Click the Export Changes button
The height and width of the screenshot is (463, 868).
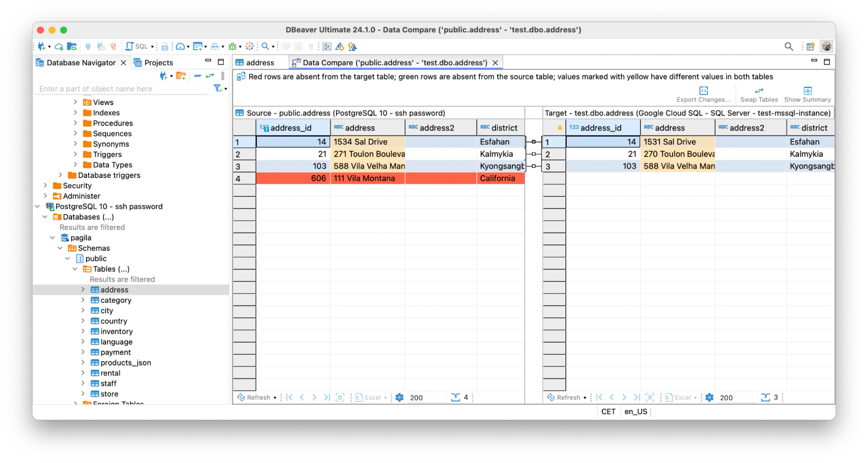coord(703,93)
